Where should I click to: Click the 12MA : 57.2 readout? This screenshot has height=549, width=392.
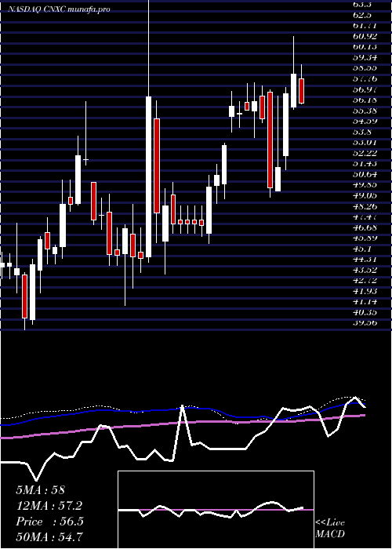pyautogui.click(x=49, y=506)
